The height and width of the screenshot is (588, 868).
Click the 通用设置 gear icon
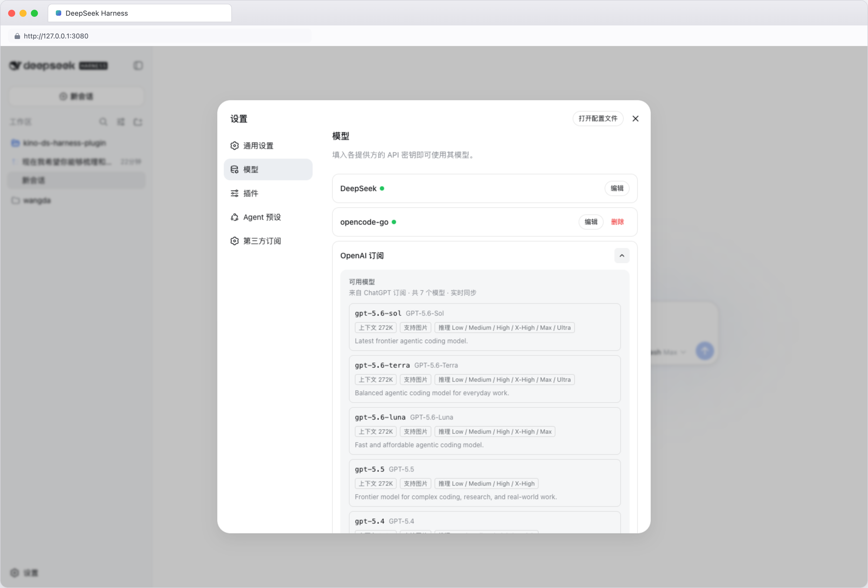coord(235,146)
